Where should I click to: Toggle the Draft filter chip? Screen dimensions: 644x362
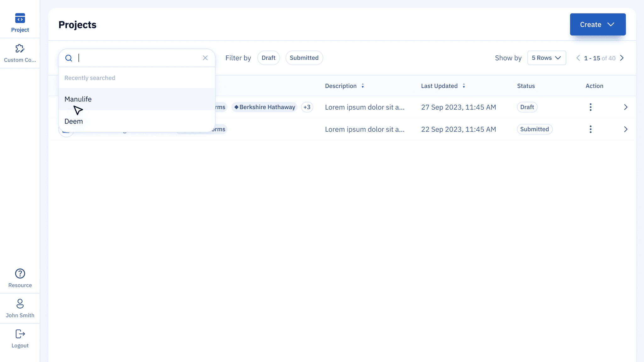click(268, 58)
